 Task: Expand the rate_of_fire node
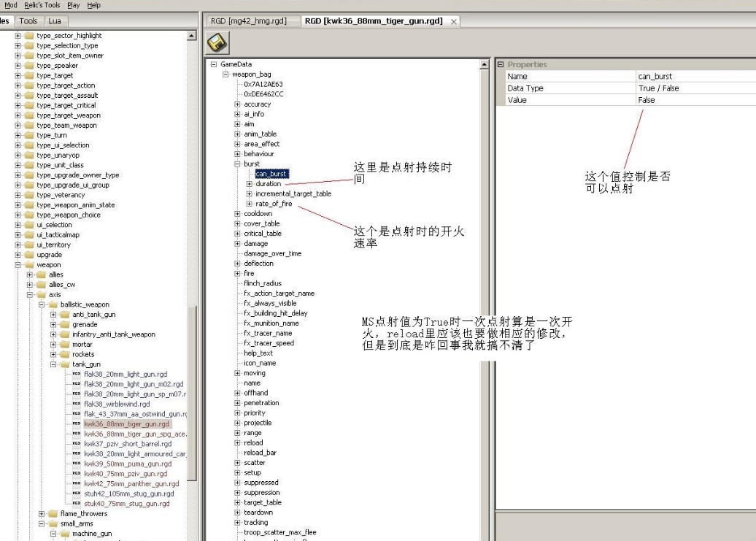[249, 204]
